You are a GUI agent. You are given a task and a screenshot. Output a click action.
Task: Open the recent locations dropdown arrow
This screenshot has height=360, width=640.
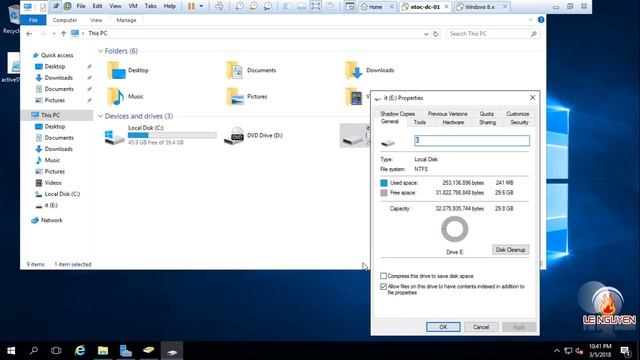coord(53,33)
